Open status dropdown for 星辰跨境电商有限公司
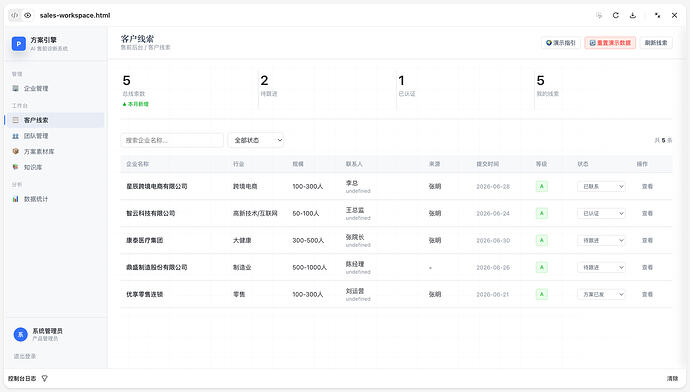 (601, 187)
